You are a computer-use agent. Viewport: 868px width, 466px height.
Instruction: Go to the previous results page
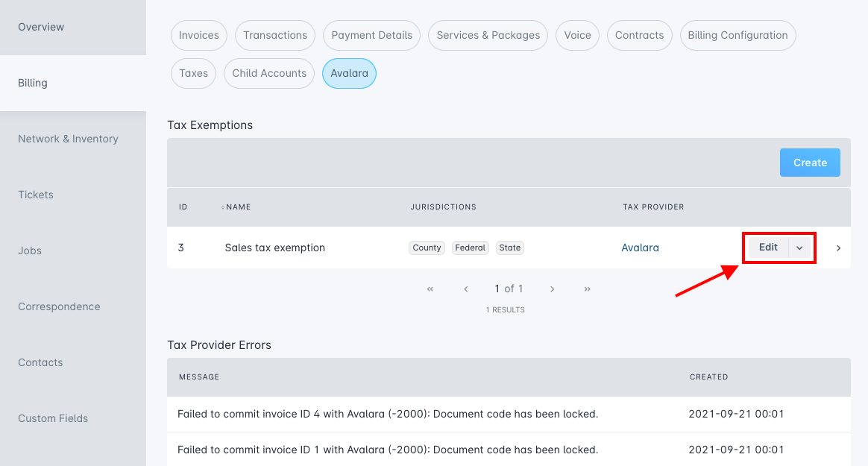coord(466,289)
